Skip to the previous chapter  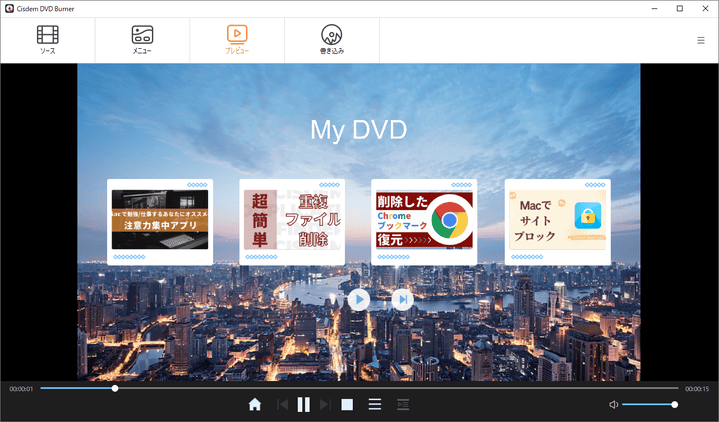282,405
